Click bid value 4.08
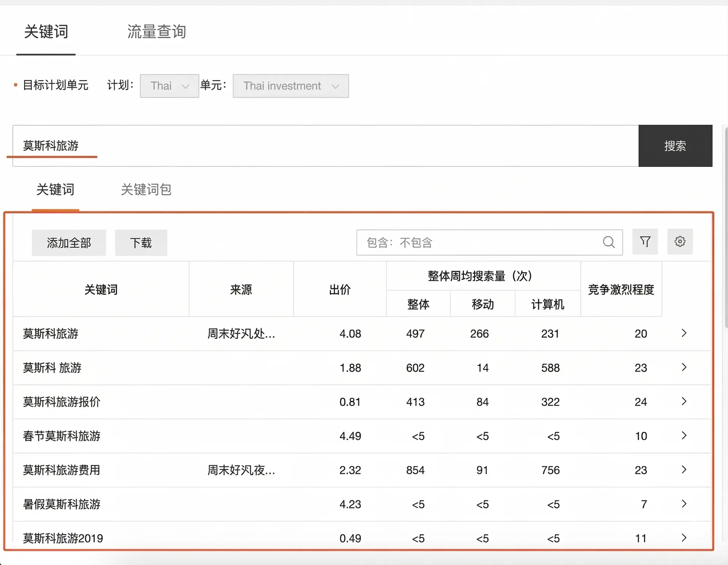 350,334
